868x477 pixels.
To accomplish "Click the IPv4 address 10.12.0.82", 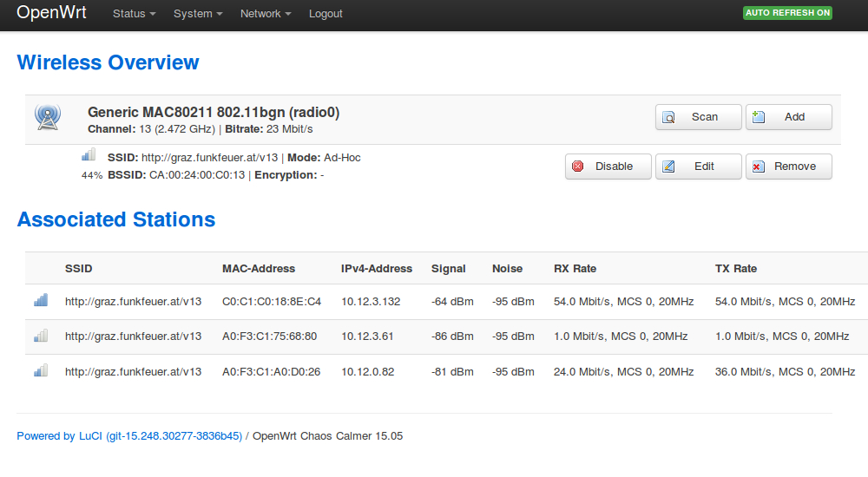I will pyautogui.click(x=367, y=371).
